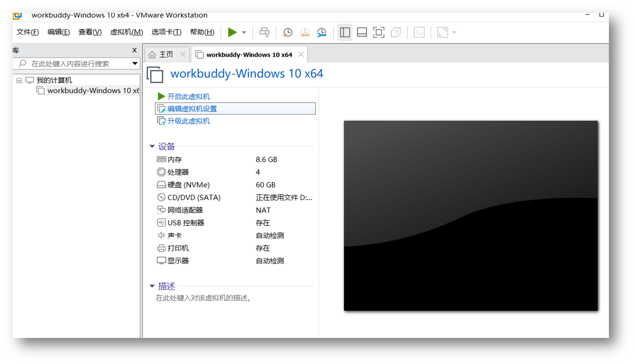
Task: Open the 查看(V) menu
Action: (x=90, y=32)
